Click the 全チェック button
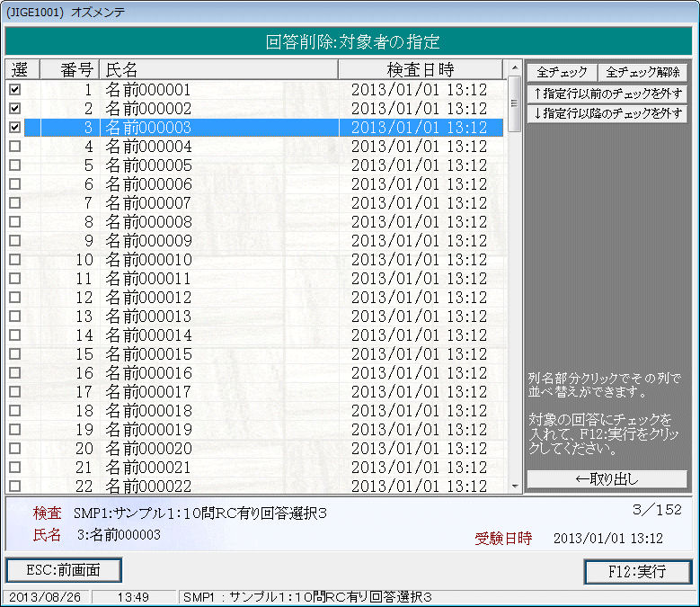Image resolution: width=700 pixels, height=607 pixels. [562, 72]
